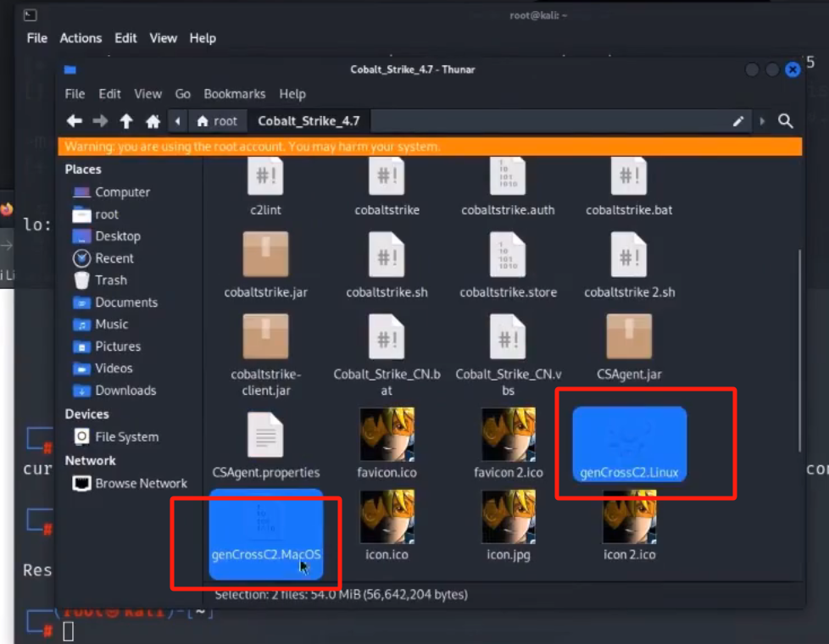The image size is (829, 644).
Task: Go forward using the forward arrow in Thunar
Action: [100, 121]
